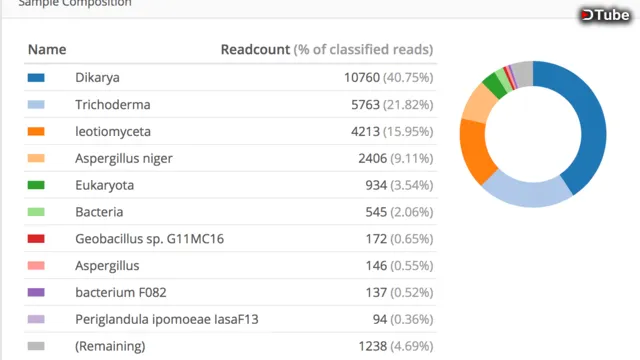Click the light green Bacteria color swatch
Screen dimensions: 640x360
[x=36, y=212]
